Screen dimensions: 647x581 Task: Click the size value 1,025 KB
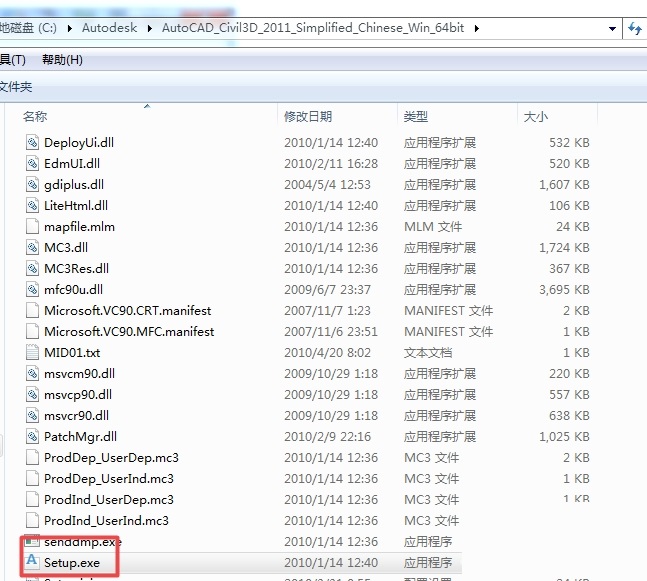tap(564, 437)
